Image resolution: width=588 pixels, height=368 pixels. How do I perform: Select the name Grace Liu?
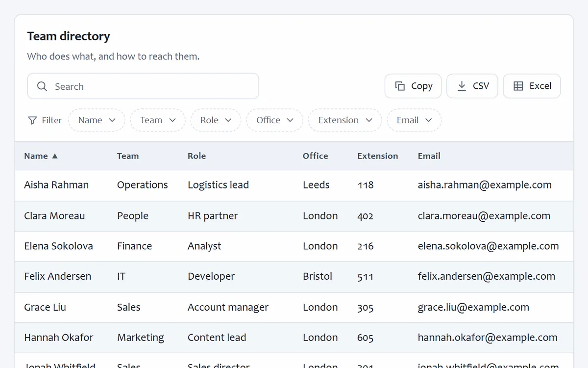tap(45, 308)
